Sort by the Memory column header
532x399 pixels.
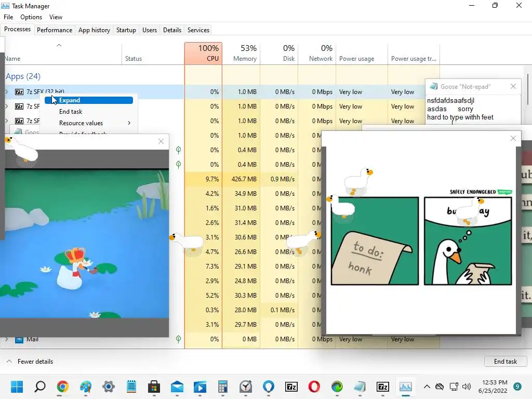point(241,54)
